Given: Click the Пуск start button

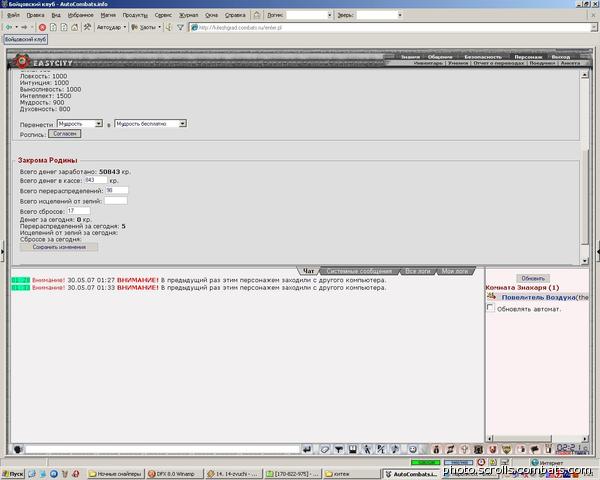Looking at the screenshot, I should 13,474.
